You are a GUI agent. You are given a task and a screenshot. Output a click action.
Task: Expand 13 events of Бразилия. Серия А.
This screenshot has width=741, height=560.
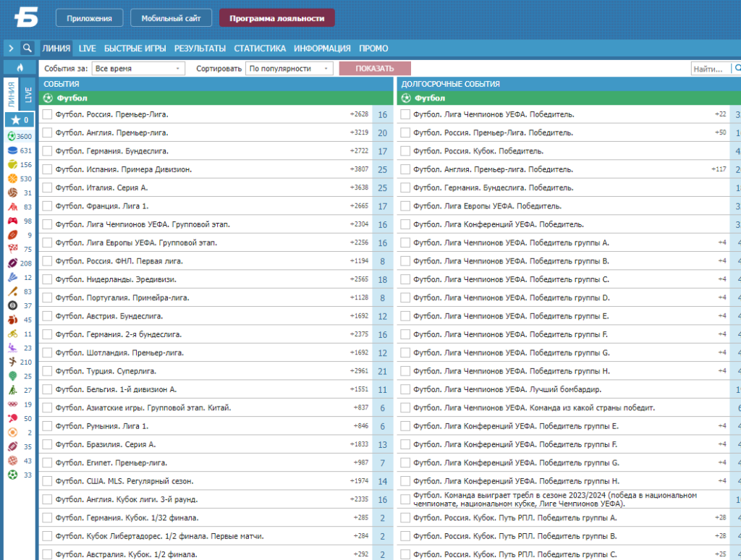click(x=382, y=444)
